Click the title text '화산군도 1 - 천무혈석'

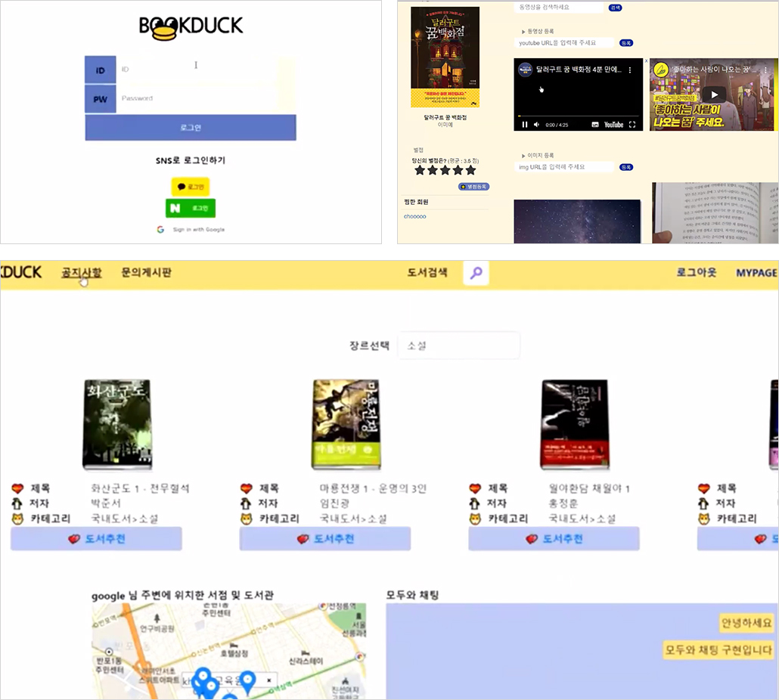click(x=140, y=488)
